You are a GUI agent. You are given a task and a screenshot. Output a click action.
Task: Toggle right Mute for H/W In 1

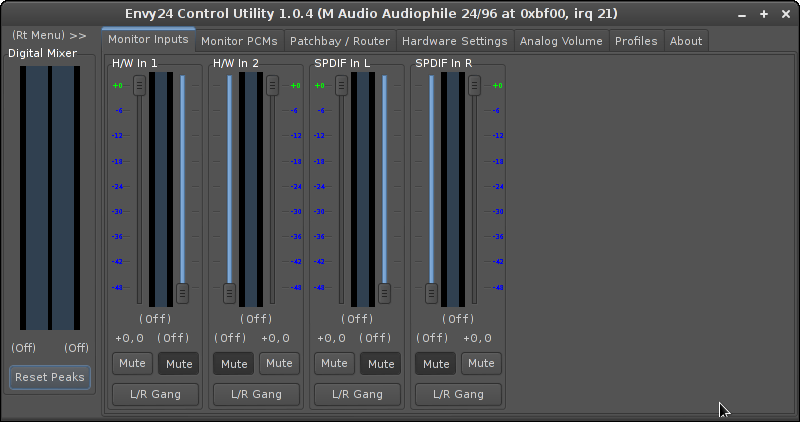(179, 363)
